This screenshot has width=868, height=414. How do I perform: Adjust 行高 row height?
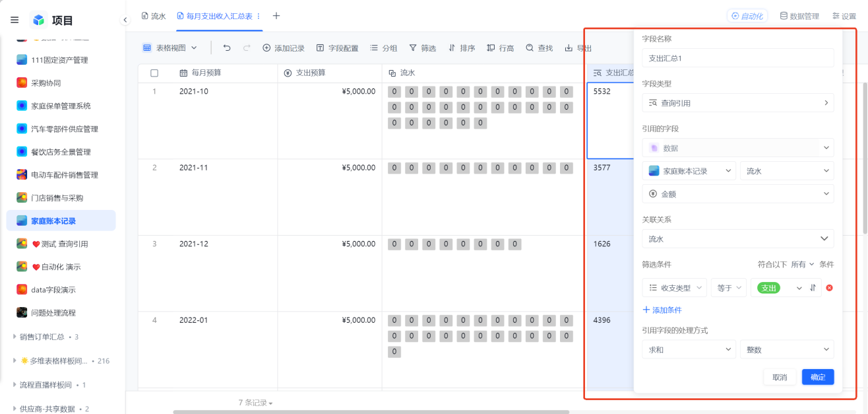[500, 48]
